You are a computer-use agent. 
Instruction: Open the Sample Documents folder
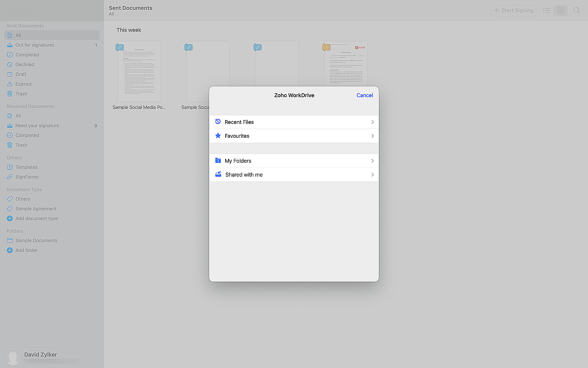tap(36, 241)
